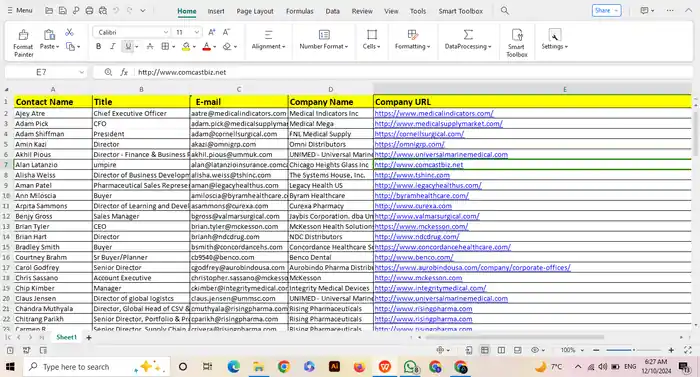Click the Smart Toolbox ribbon button
The height and width of the screenshot is (377, 700).
coord(517,43)
